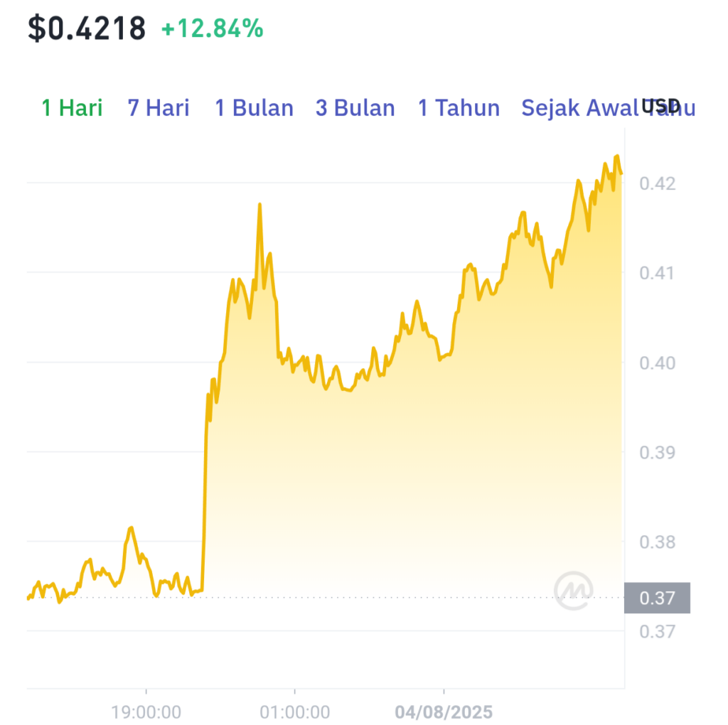Switch to the 7 Hari range
This screenshot has height=725, width=728.
click(x=159, y=107)
